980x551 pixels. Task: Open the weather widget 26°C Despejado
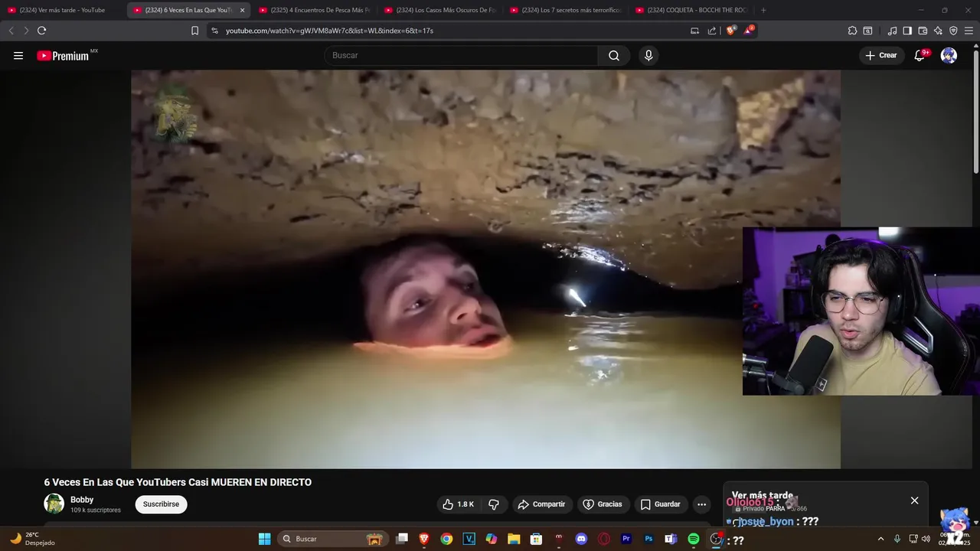31,539
